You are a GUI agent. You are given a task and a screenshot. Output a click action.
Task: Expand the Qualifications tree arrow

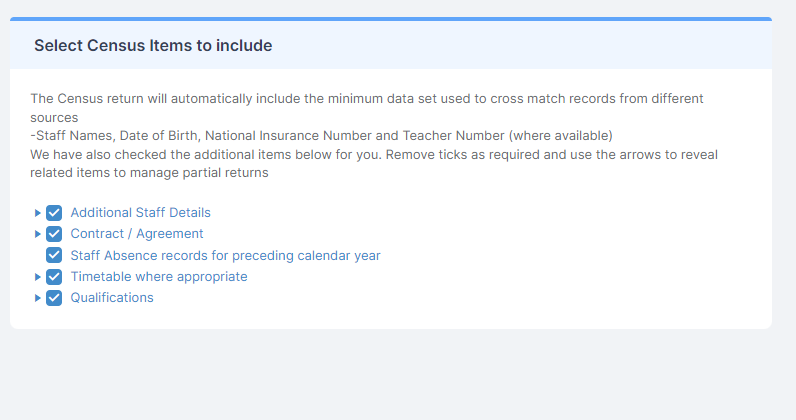point(37,298)
